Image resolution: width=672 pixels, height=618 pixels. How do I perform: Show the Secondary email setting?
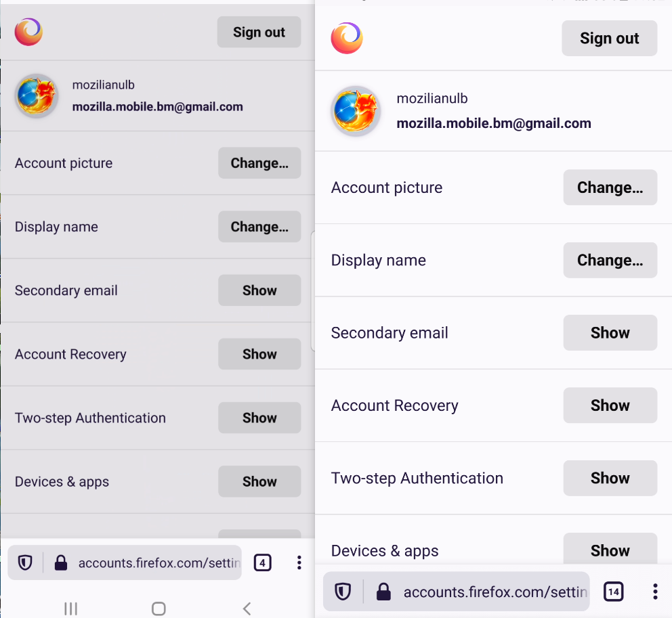[x=609, y=332]
